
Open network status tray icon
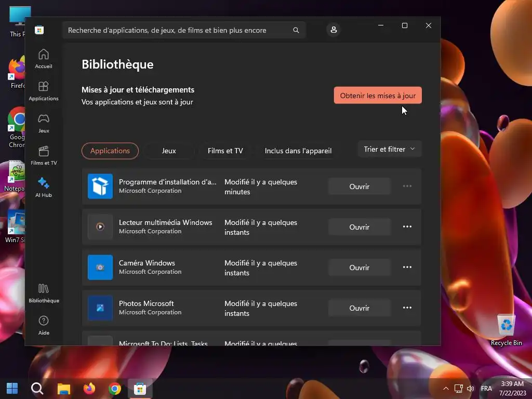(458, 389)
